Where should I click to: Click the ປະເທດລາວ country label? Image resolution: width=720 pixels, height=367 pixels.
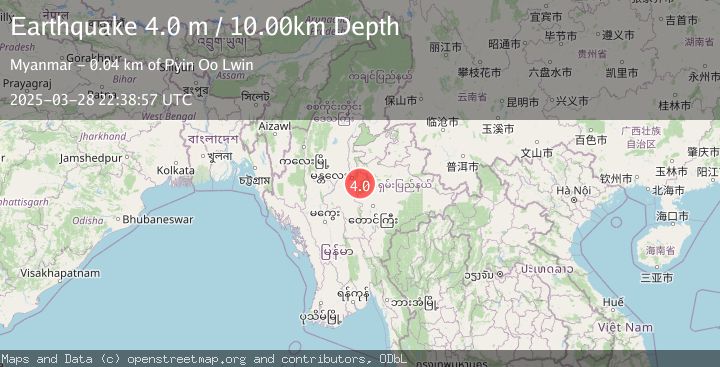click(546, 269)
